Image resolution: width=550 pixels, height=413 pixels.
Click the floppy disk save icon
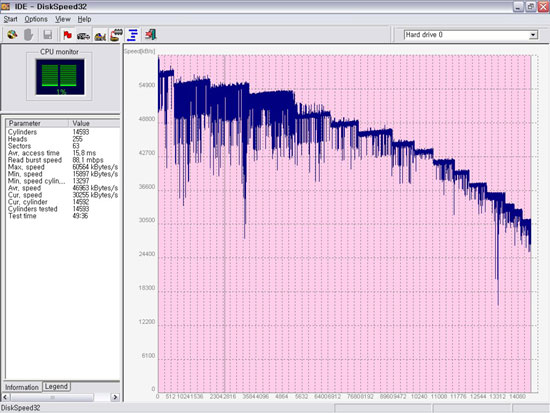click(48, 35)
